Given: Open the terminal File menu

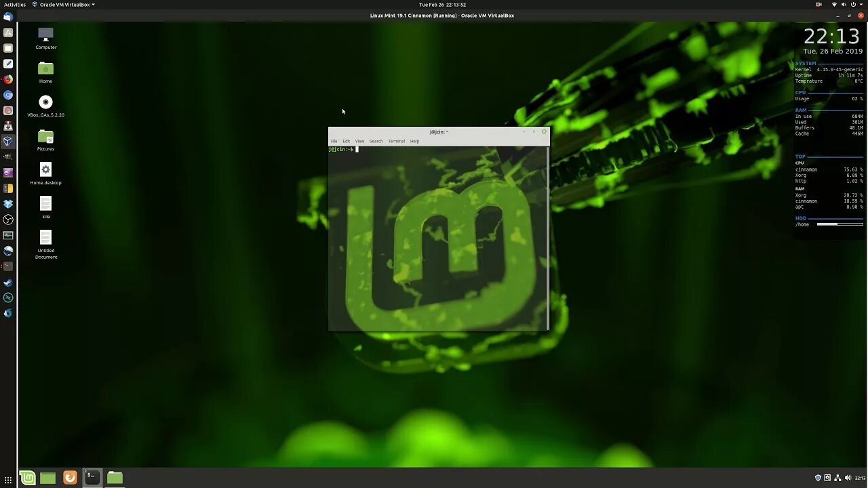Looking at the screenshot, I should [334, 141].
